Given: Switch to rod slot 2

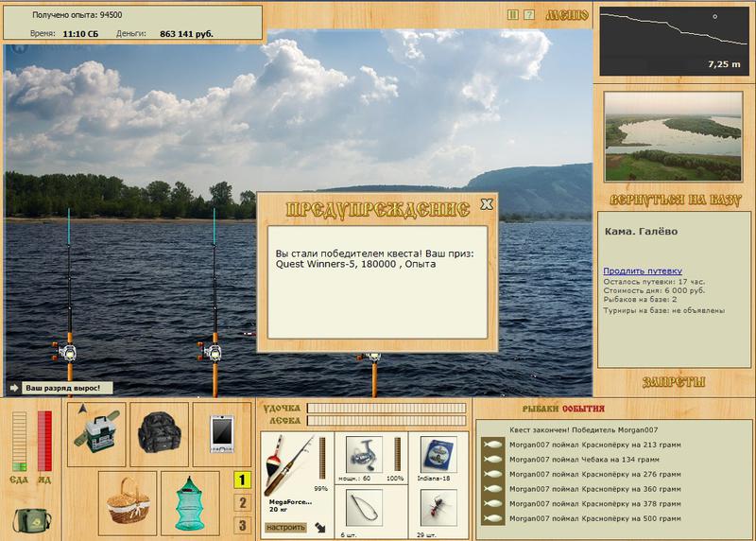Looking at the screenshot, I should point(242,503).
